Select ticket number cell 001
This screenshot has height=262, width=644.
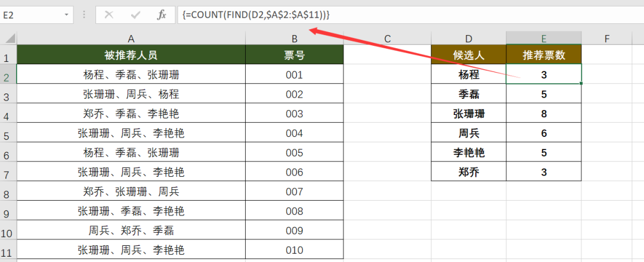(x=295, y=74)
